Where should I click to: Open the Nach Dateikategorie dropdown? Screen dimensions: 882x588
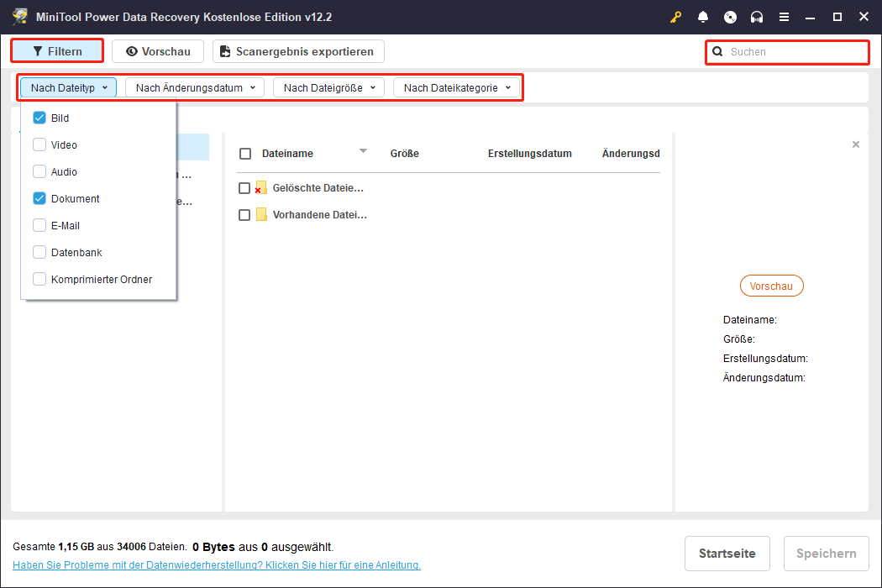[456, 87]
